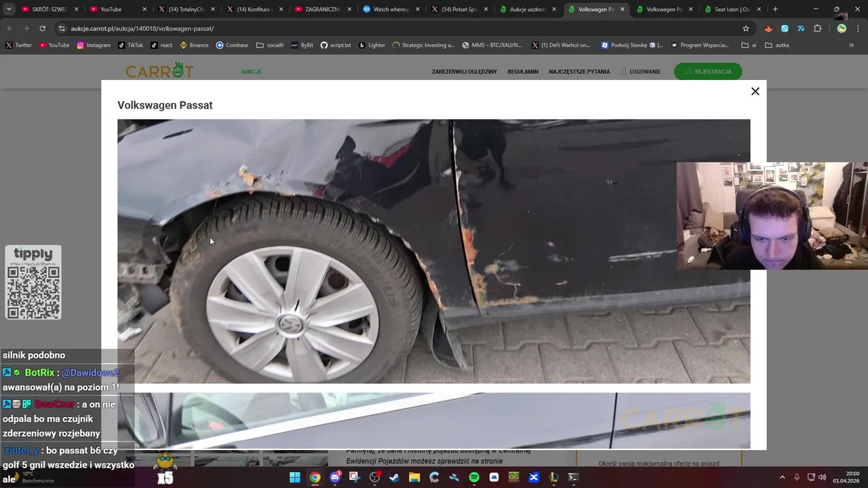
Task: Open the Strategic Investing bookmark
Action: click(424, 45)
